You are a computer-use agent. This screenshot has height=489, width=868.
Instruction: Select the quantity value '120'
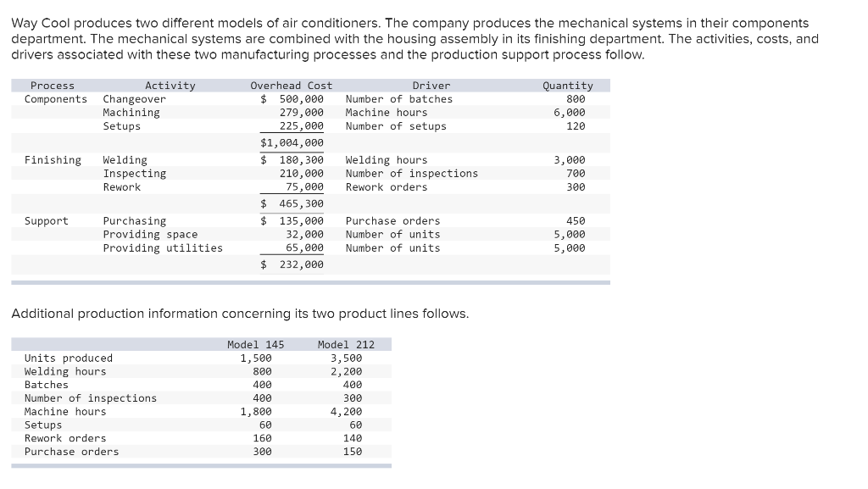[576, 126]
